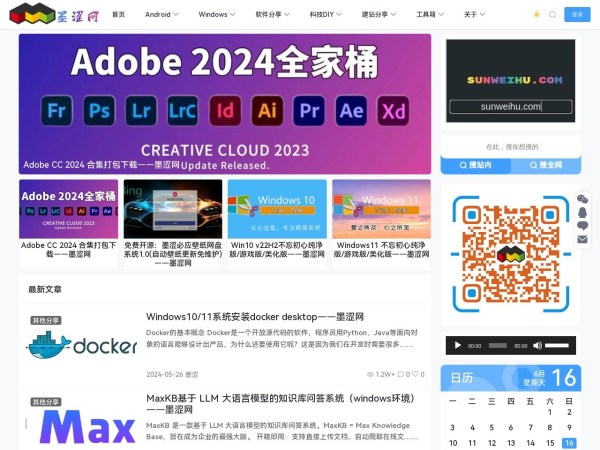Click the Ae After Effects icon in banner
Image resolution: width=600 pixels, height=450 pixels.
point(351,111)
